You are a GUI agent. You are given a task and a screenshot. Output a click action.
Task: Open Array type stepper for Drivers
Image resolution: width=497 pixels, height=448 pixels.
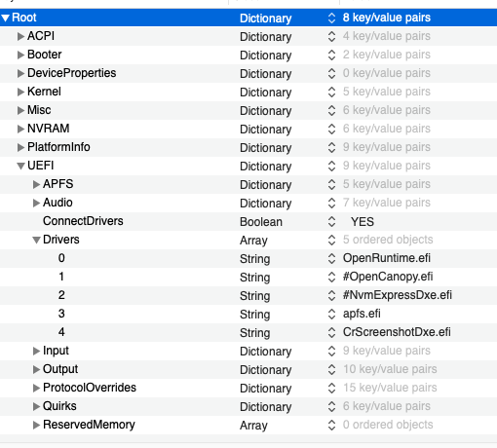coord(331,240)
